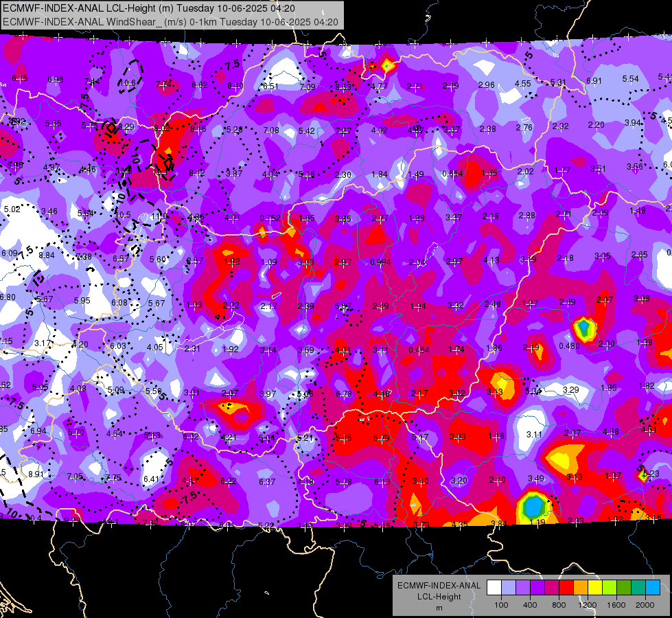
Task: Click the orange legend color swatch
Action: pos(580,588)
